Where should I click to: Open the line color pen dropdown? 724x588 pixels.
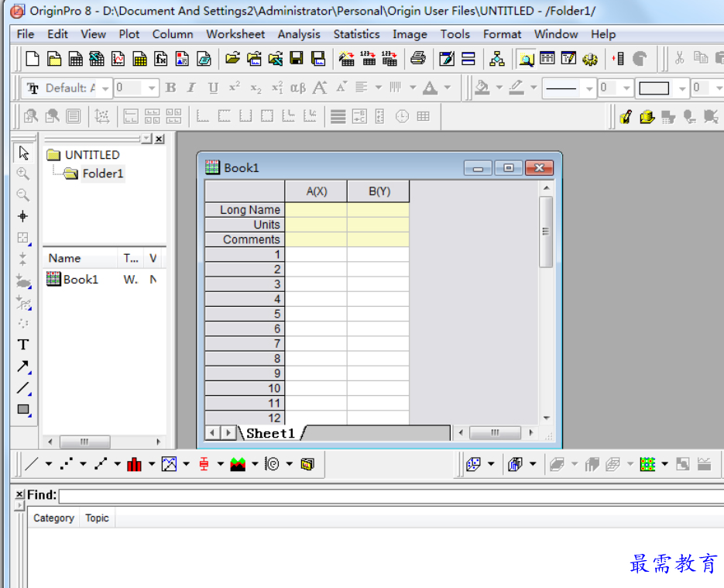tap(534, 88)
